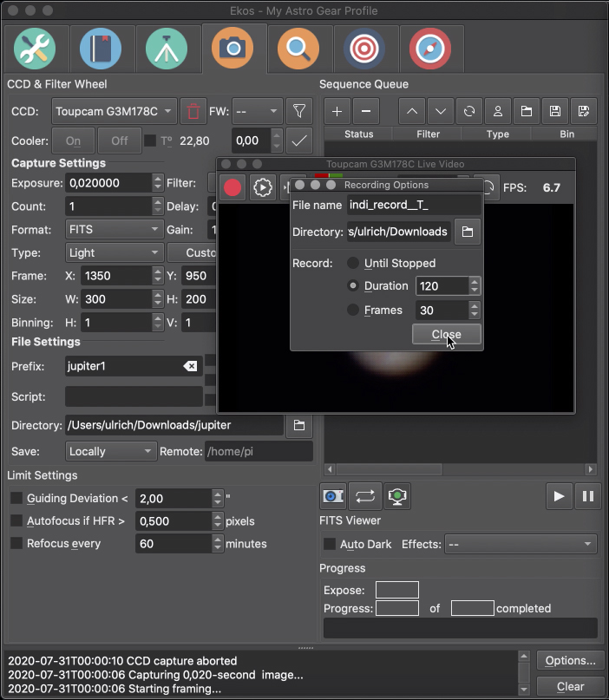Turn the Cooler Off

click(119, 141)
